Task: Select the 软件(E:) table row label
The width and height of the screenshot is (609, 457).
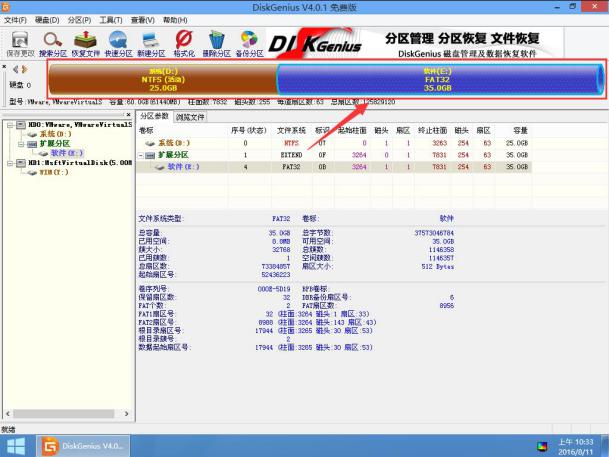Action: click(x=183, y=167)
